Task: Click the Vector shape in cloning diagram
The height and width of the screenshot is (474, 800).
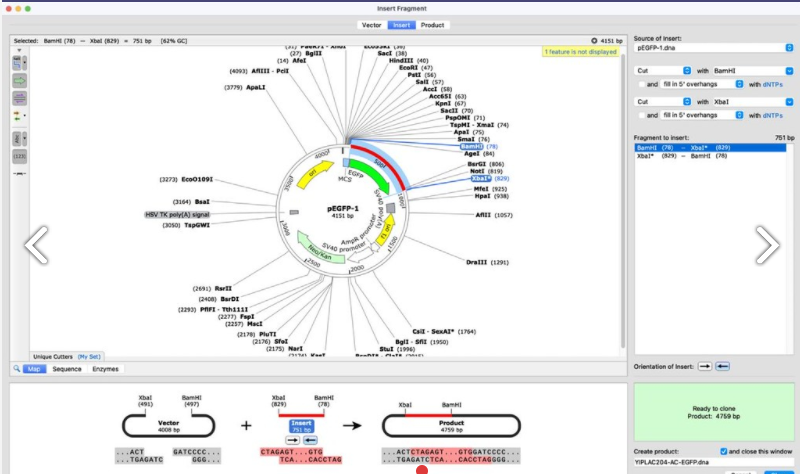Action: (168, 426)
